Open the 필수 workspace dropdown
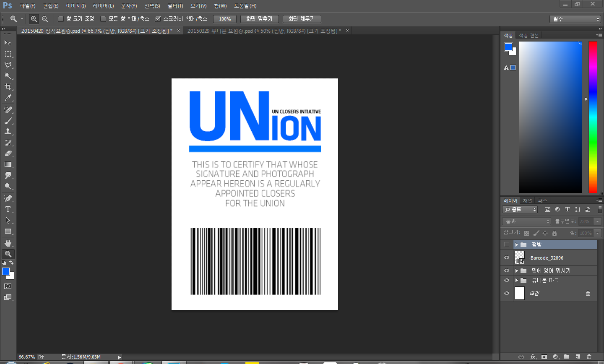Viewport: 604px width, 364px height. 575,19
